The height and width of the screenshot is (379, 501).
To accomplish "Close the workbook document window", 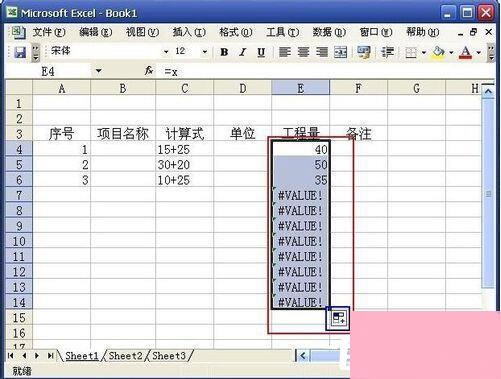I will (x=489, y=32).
